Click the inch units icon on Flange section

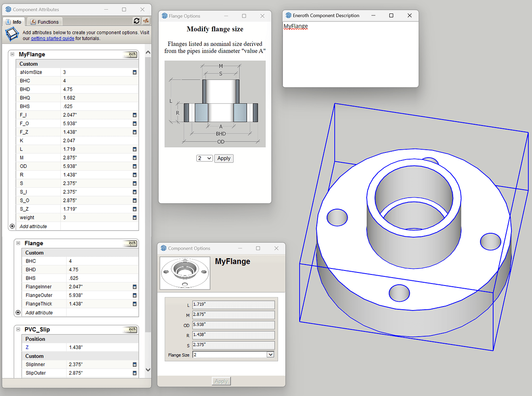pyautogui.click(x=130, y=243)
